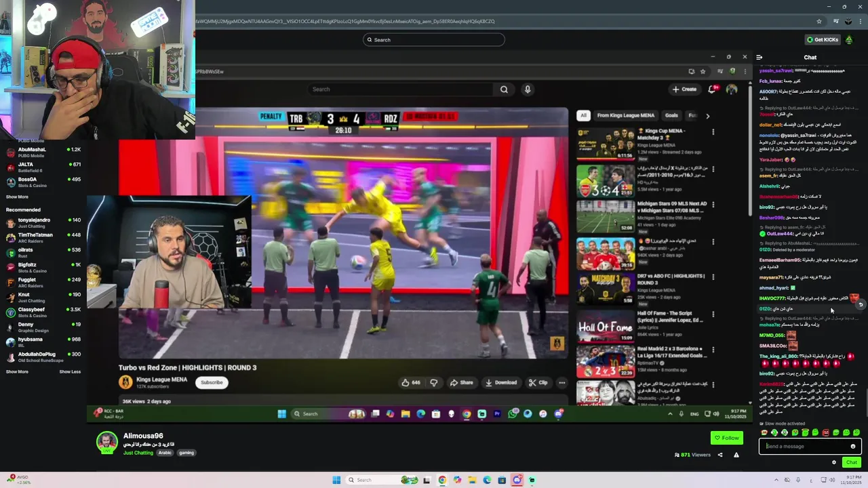The width and height of the screenshot is (868, 488).
Task: Click the YouTube Download button
Action: (501, 382)
